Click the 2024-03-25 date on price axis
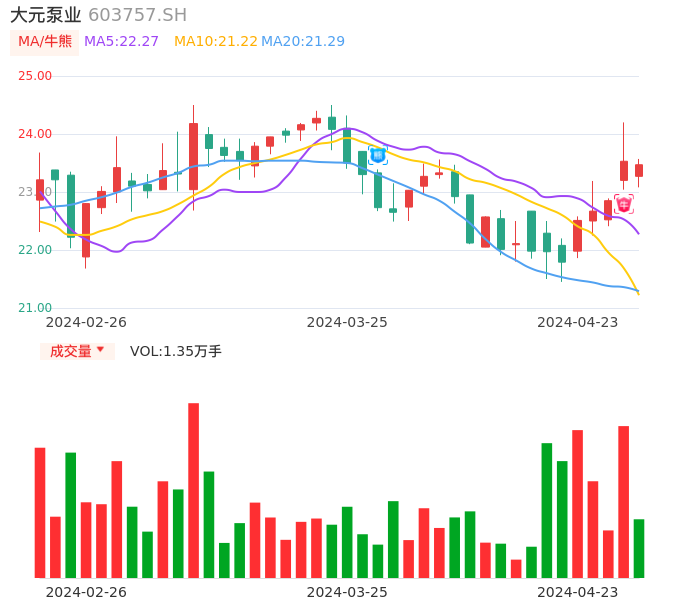 [347, 322]
